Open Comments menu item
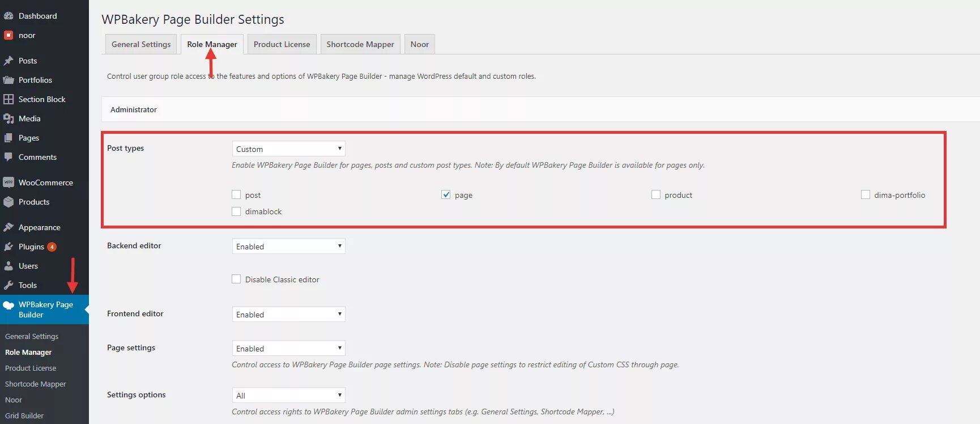Screen dimensions: 980x424 point(37,157)
